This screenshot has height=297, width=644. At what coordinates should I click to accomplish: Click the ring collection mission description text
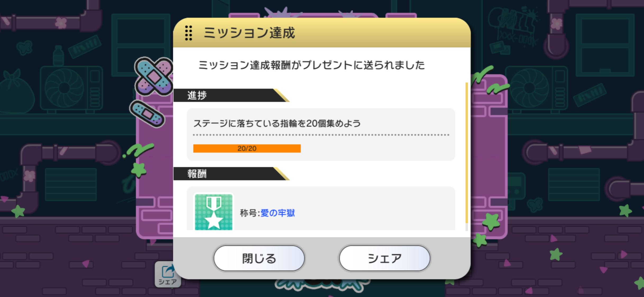coord(277,123)
